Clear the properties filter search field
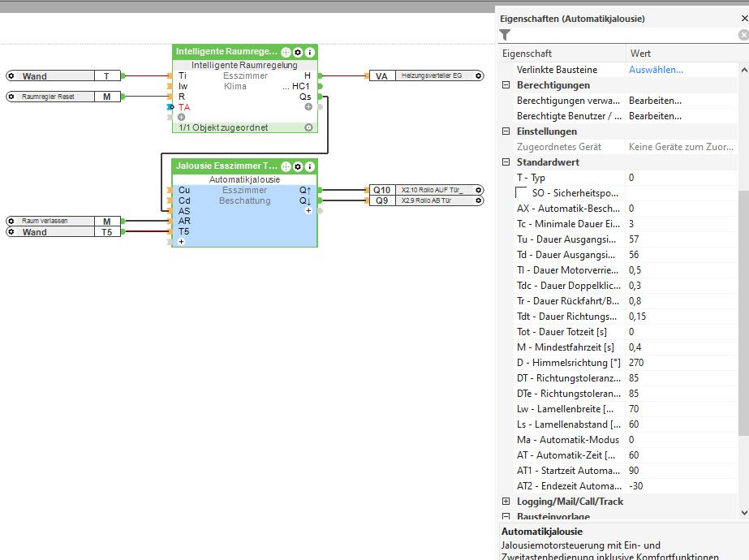 [743, 35]
